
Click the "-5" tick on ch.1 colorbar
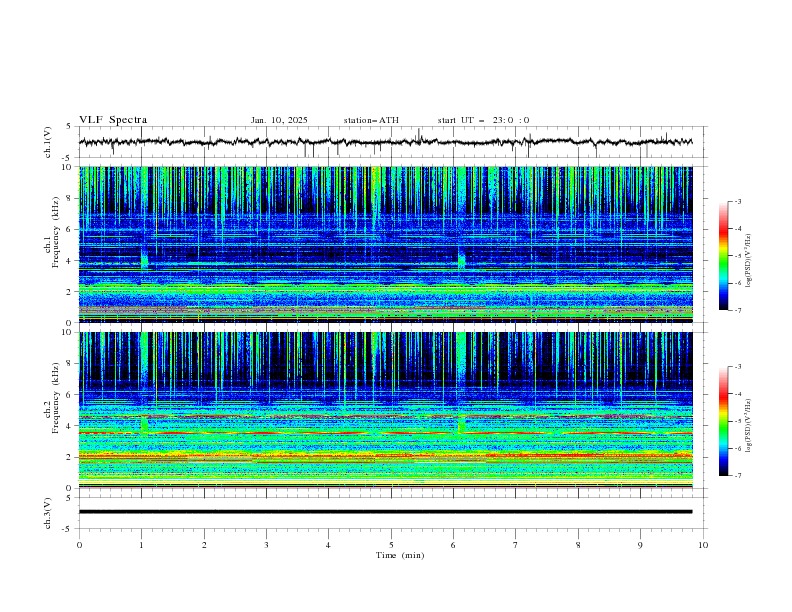pyautogui.click(x=737, y=256)
